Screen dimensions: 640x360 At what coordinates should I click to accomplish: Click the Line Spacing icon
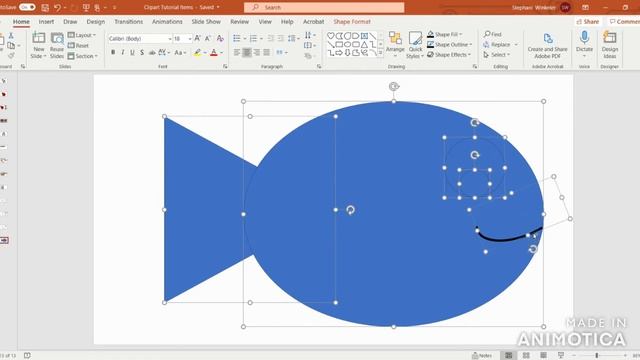coord(291,38)
